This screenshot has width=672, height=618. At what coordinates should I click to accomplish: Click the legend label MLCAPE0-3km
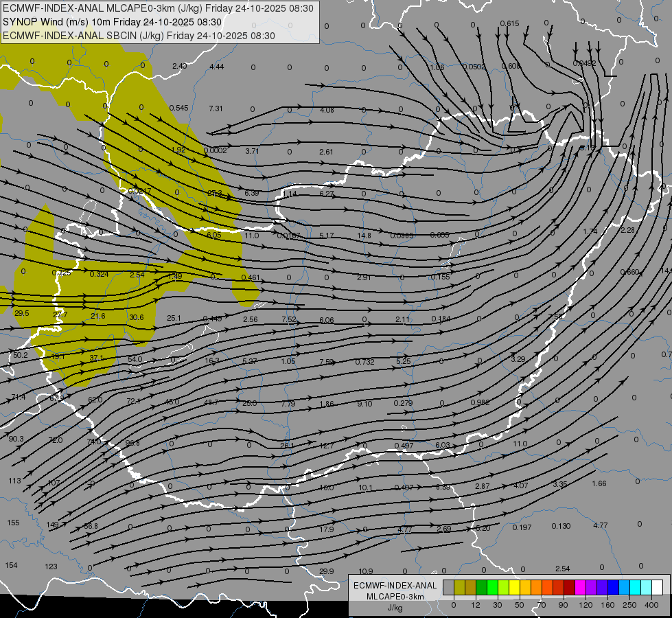click(x=395, y=597)
